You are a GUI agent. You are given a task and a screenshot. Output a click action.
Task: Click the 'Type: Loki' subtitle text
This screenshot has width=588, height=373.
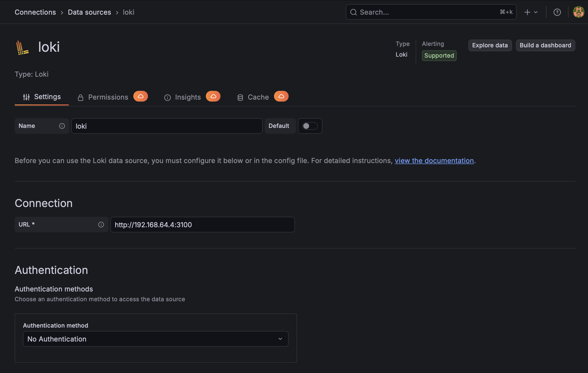[x=32, y=74]
